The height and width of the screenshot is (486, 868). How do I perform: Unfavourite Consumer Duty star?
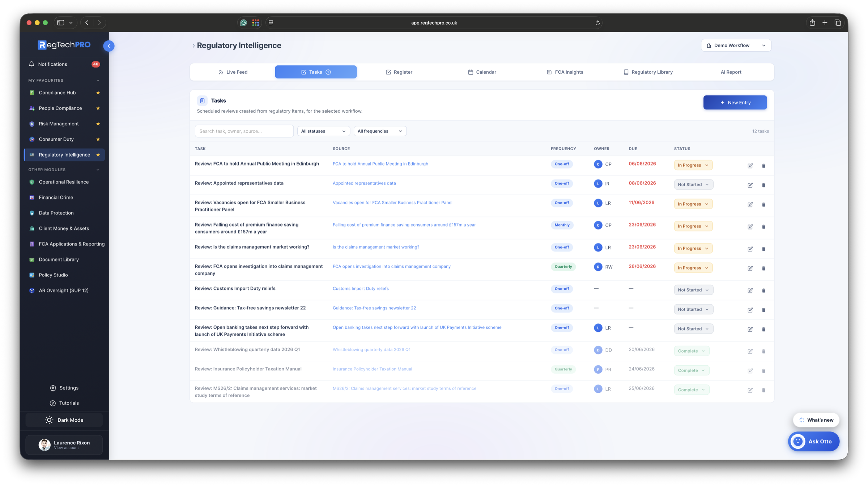click(98, 139)
